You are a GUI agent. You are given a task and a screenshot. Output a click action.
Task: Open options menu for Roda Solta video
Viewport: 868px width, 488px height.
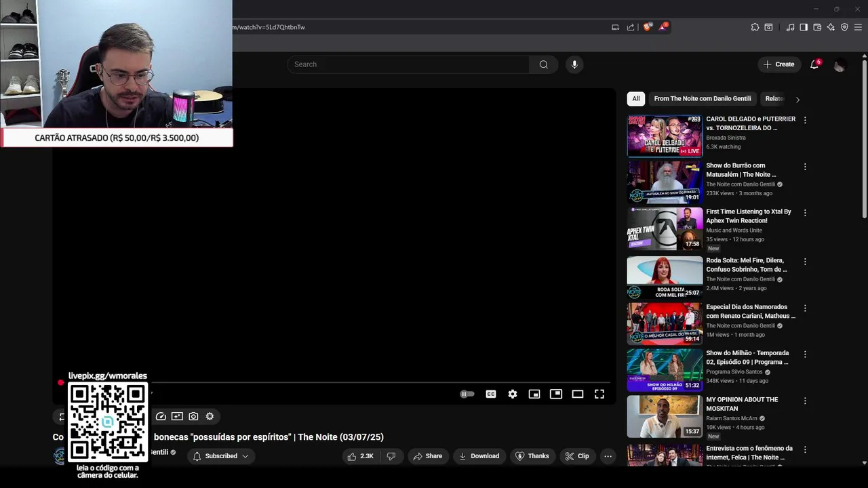pos(805,262)
